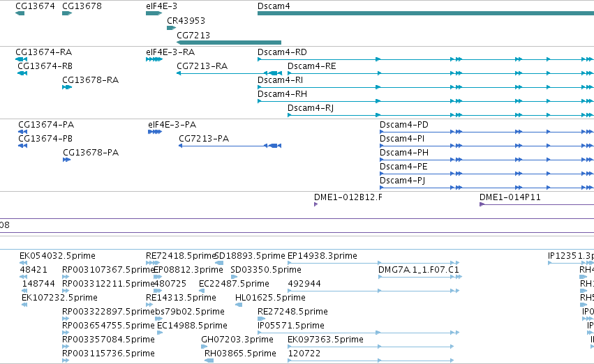Select EST EK054032.5prime
Viewport: 594px width, 364px height.
point(57,256)
